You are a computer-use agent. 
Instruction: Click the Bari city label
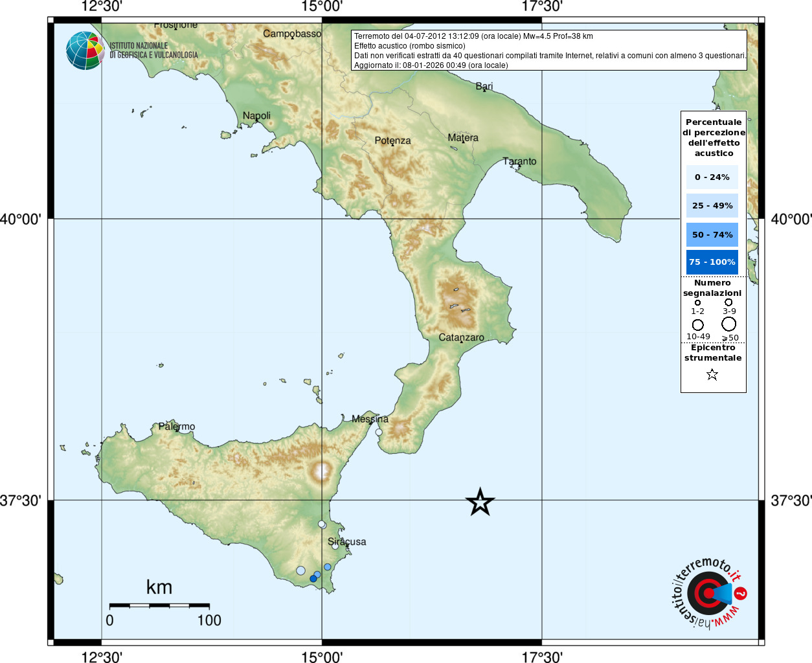tap(484, 86)
